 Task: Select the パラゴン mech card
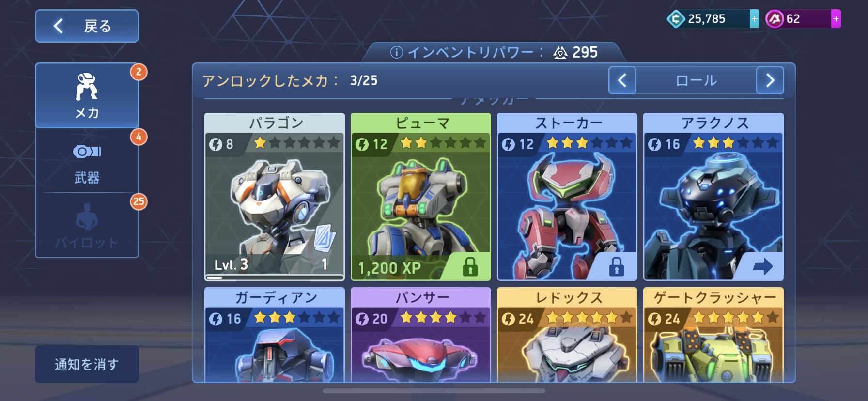(x=275, y=197)
